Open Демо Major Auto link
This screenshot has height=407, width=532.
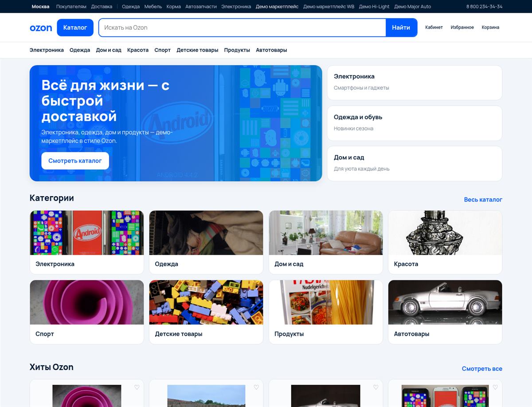point(412,7)
